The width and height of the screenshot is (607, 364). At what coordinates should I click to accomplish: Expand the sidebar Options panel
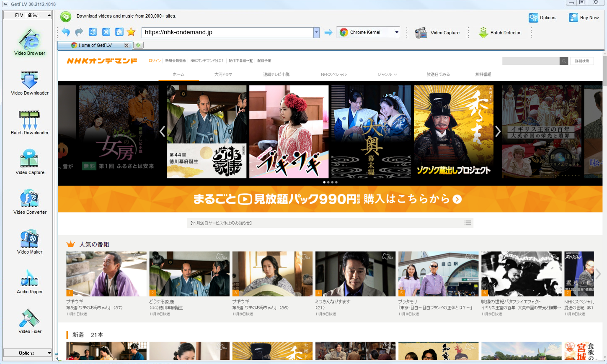click(27, 353)
